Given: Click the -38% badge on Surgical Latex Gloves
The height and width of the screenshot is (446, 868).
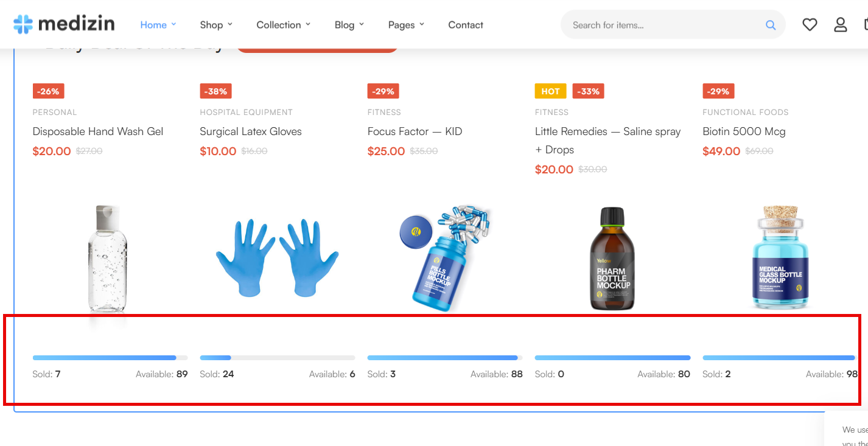Looking at the screenshot, I should pos(215,91).
